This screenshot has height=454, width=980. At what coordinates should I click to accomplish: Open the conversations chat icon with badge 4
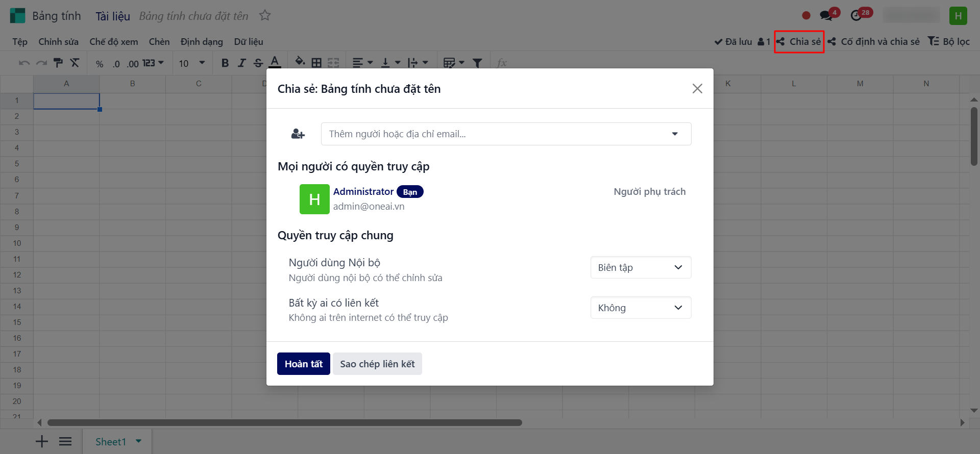click(826, 15)
